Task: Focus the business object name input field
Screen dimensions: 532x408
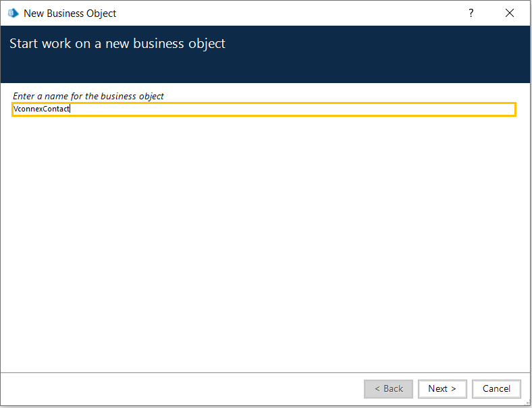Action: [x=263, y=109]
